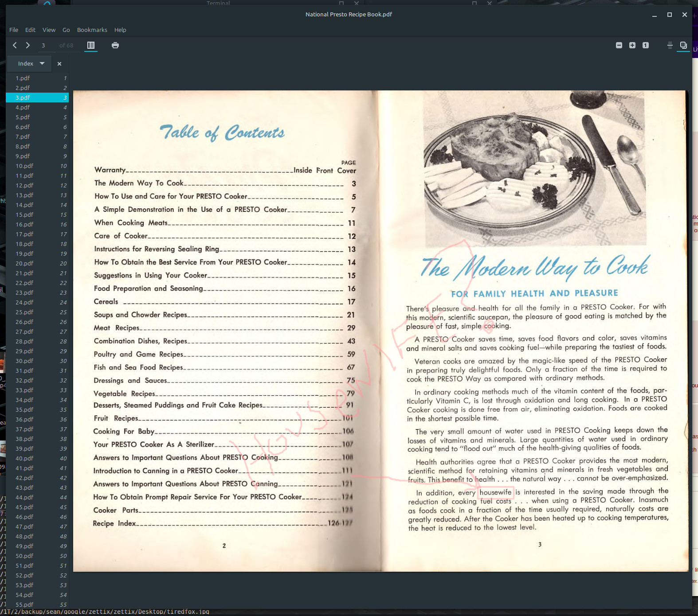This screenshot has height=616, width=698.
Task: Click 'Recipe Index' contents line
Action: [223, 523]
